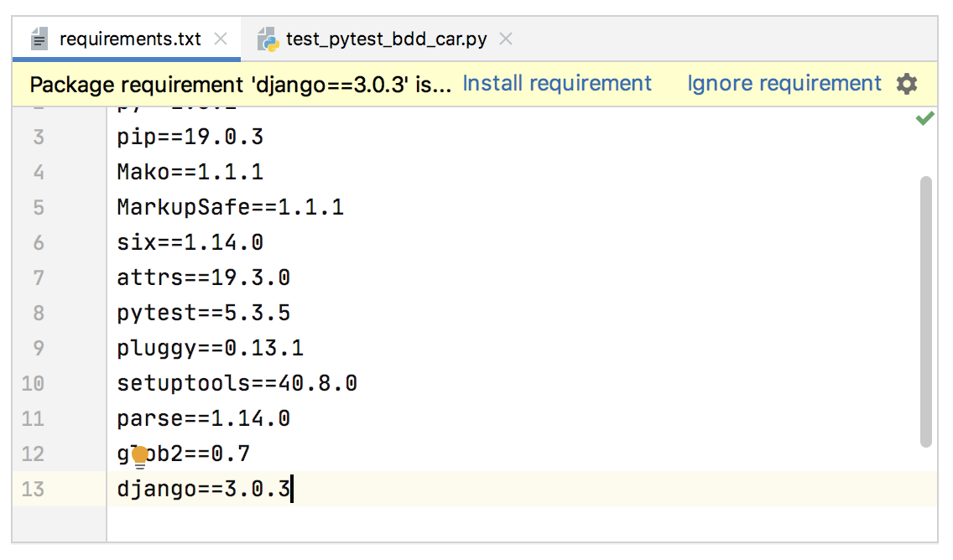Screen dimensions: 953x560
Task: Place cursor on pluggy==0.13.1 line
Action: point(211,349)
